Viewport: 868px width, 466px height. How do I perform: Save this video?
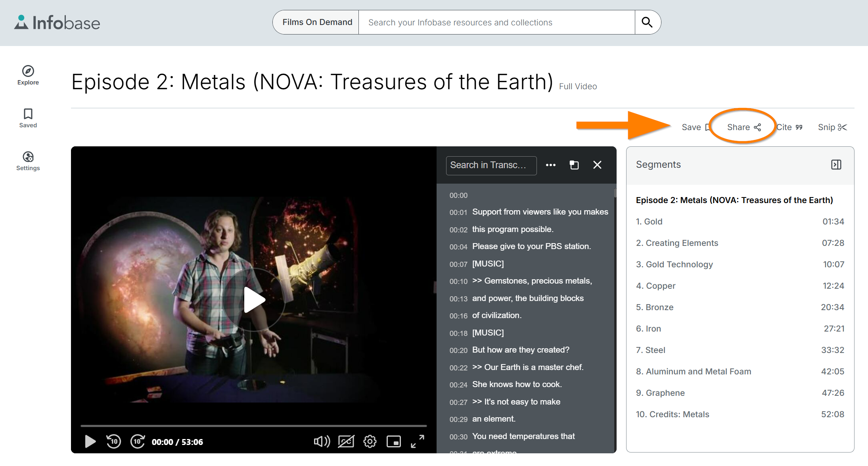click(x=696, y=127)
